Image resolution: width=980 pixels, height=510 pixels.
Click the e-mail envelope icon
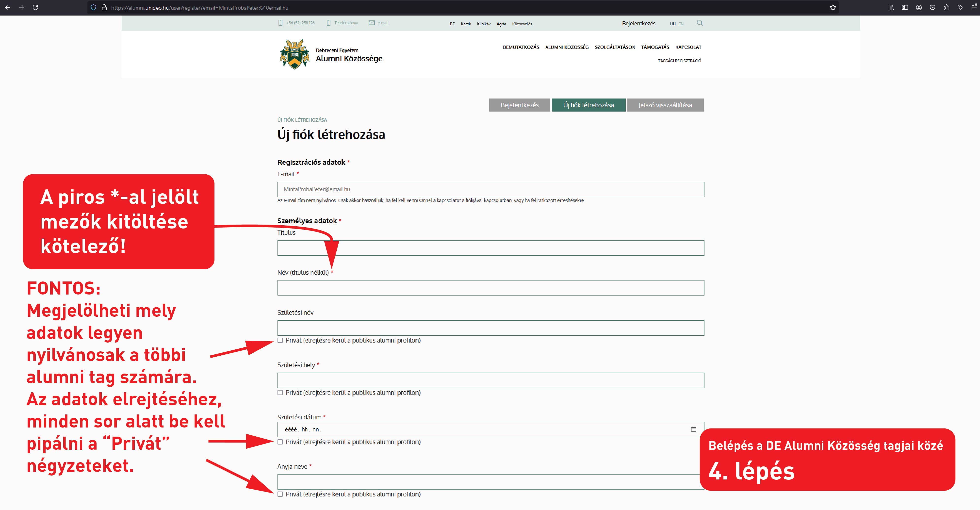(x=372, y=23)
